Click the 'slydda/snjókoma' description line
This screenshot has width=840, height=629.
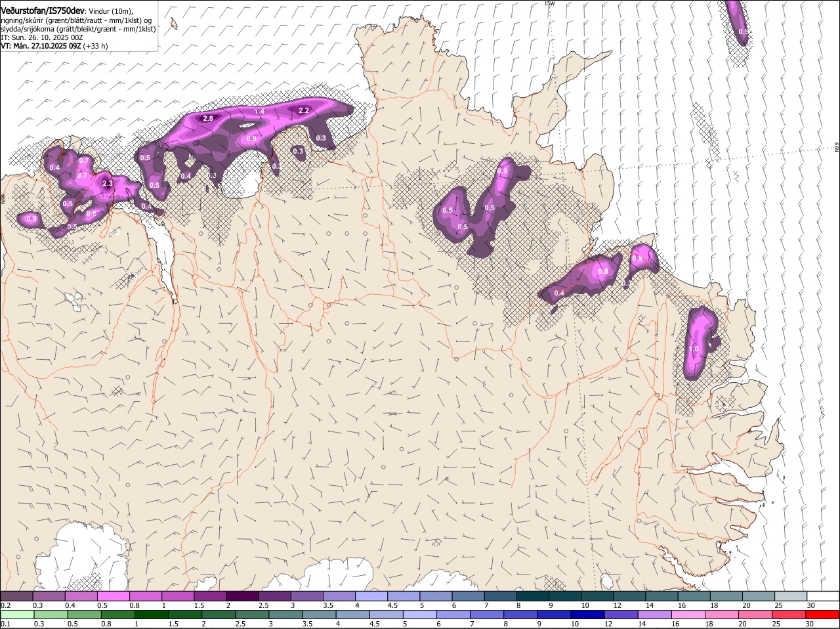[x=78, y=29]
